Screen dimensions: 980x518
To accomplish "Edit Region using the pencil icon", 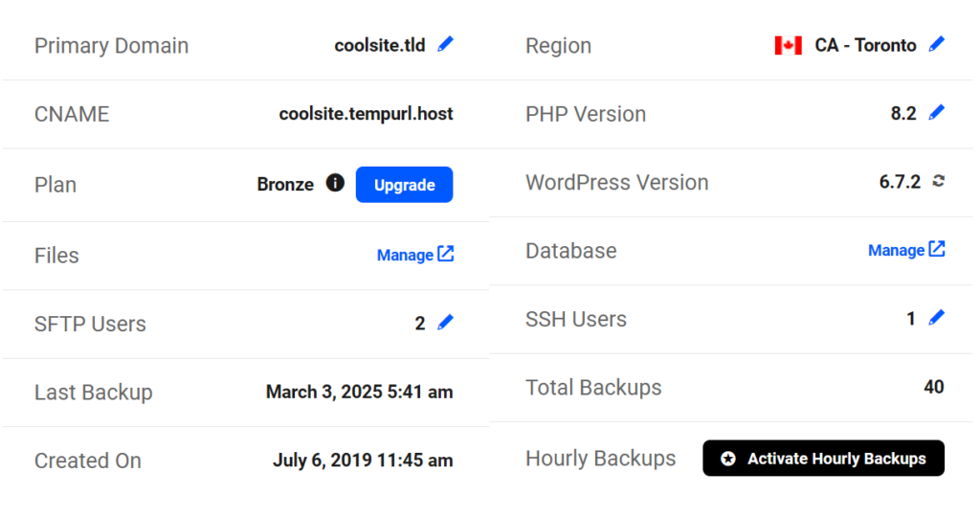I will click(x=937, y=44).
